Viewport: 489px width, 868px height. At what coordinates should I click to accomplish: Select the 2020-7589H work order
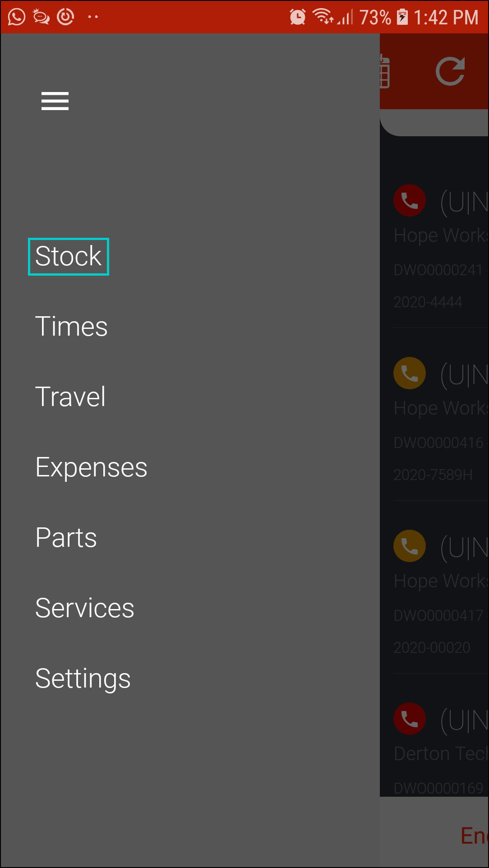(433, 475)
